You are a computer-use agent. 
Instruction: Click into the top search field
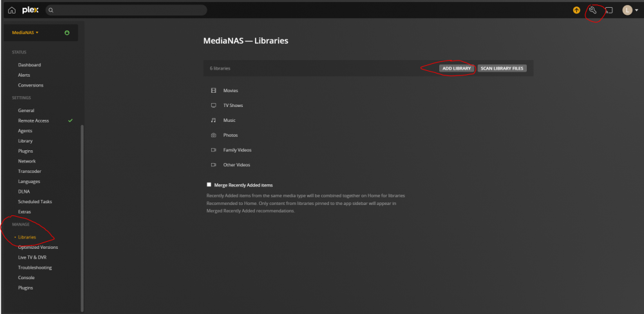(126, 10)
